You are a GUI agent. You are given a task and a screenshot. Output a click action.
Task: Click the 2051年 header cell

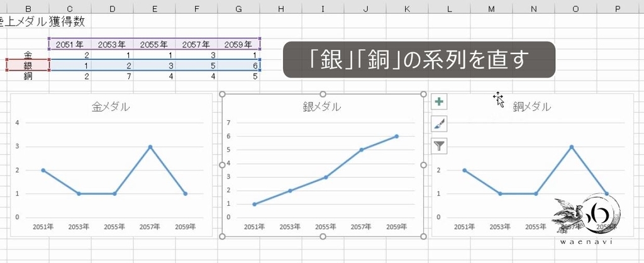70,45
